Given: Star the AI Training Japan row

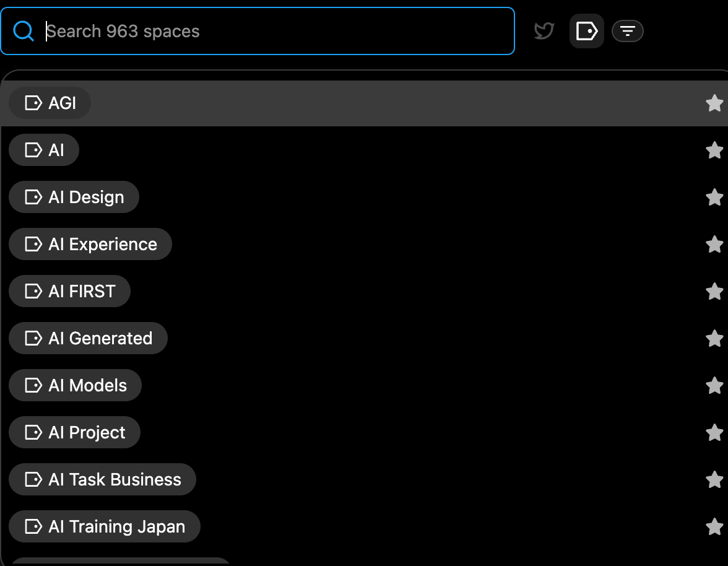Looking at the screenshot, I should (714, 526).
